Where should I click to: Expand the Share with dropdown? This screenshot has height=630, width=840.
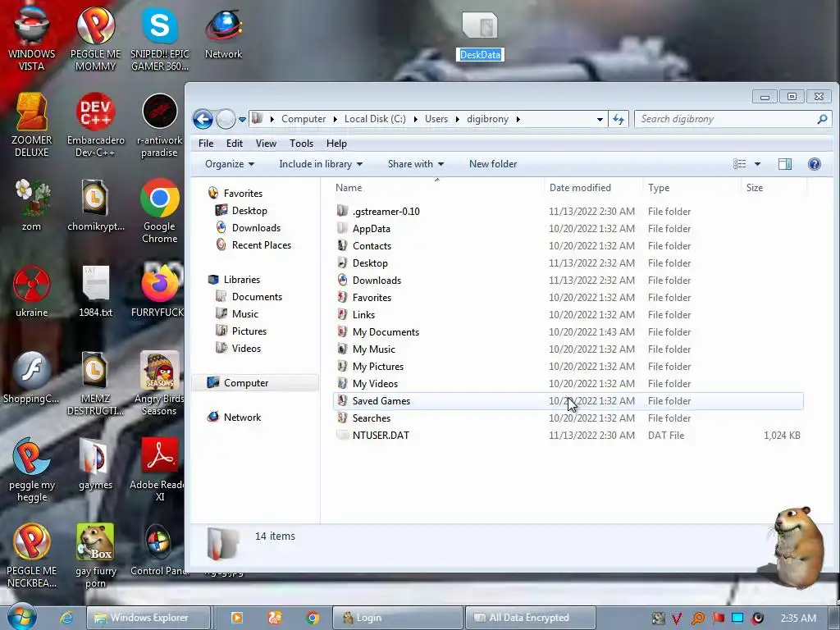click(x=416, y=164)
